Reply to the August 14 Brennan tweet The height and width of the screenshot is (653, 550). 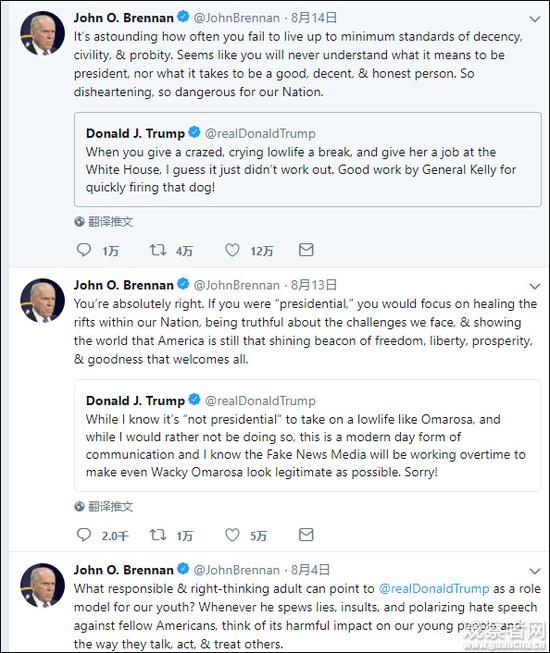pyautogui.click(x=84, y=250)
